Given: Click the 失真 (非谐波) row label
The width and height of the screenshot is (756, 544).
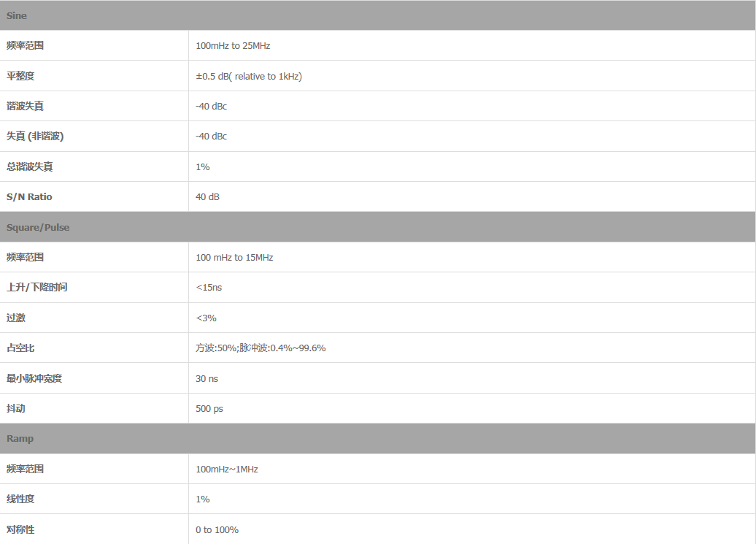Looking at the screenshot, I should pos(30,137).
